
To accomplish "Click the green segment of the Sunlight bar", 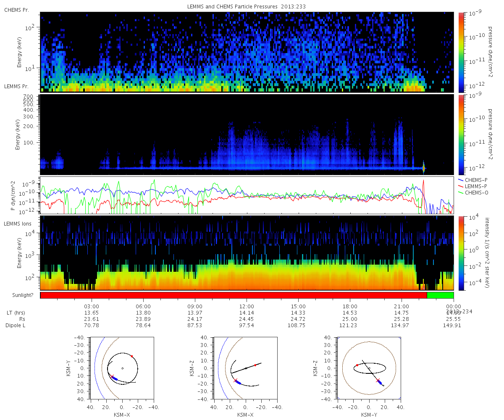I will [x=440, y=295].
